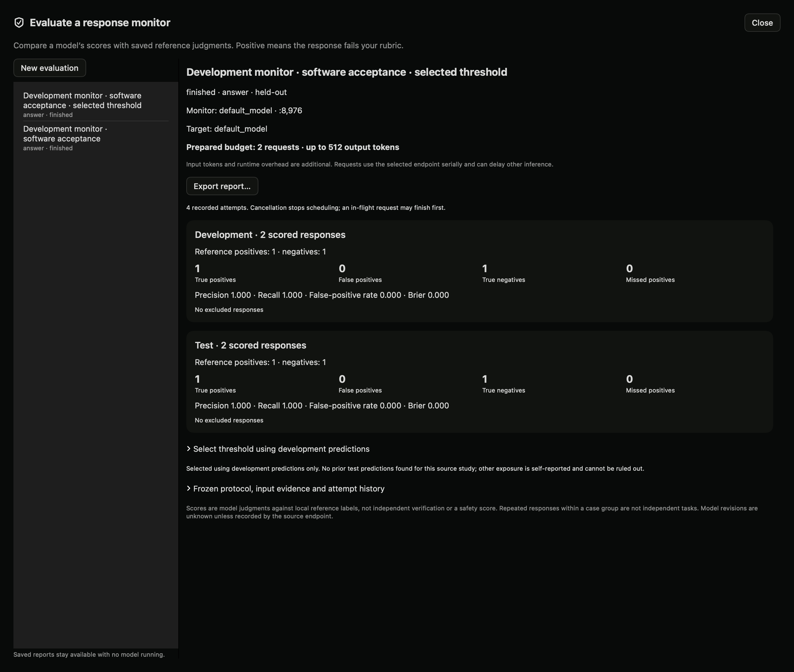794x672 pixels.
Task: Click Missed positives count in Development card
Action: pos(629,268)
